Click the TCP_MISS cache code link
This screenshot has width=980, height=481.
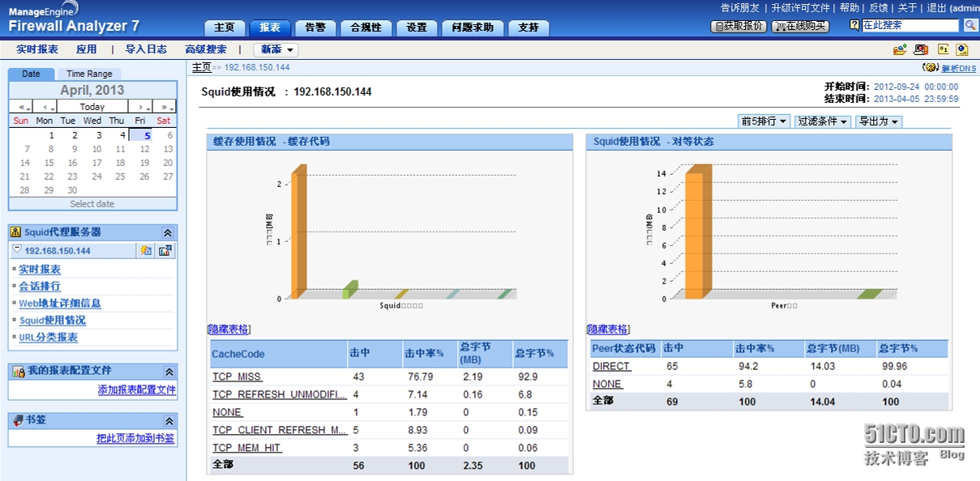tap(238, 377)
